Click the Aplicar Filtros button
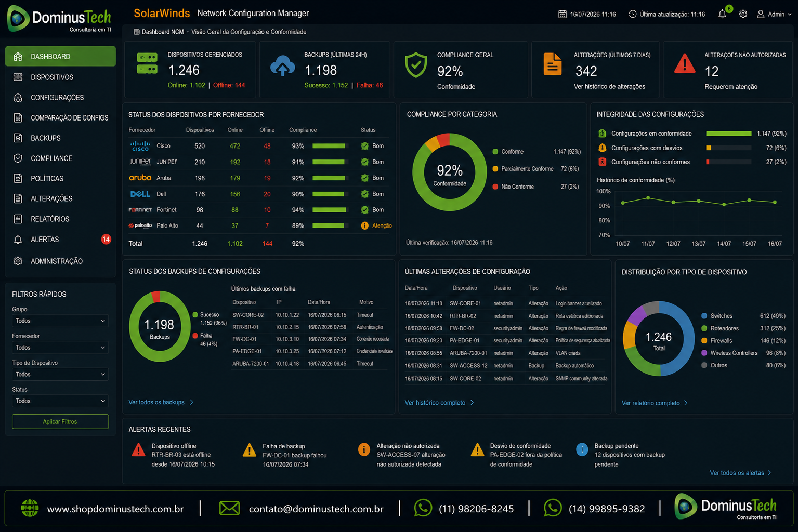Viewport: 798px width, 532px height. (60, 421)
